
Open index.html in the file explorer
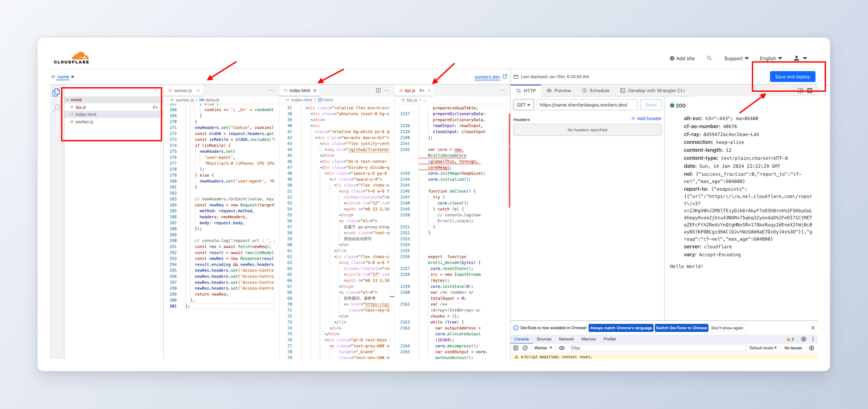tap(113, 114)
